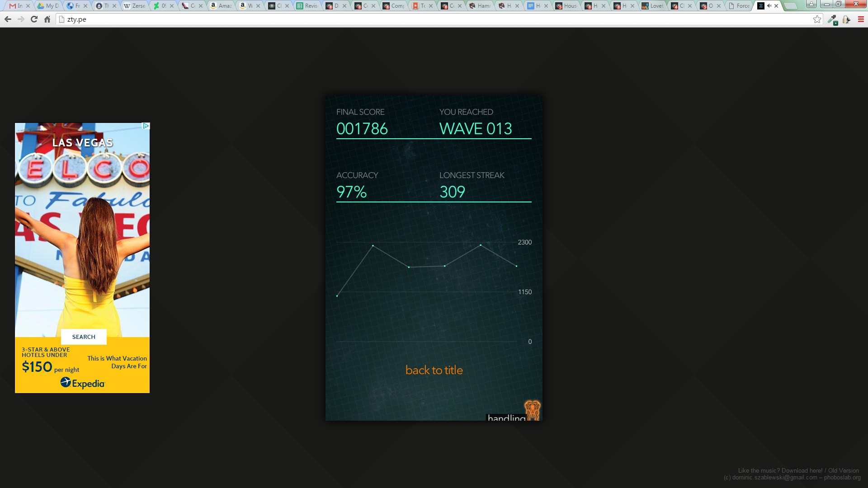Go forward to the next page
The image size is (868, 488).
tap(21, 19)
